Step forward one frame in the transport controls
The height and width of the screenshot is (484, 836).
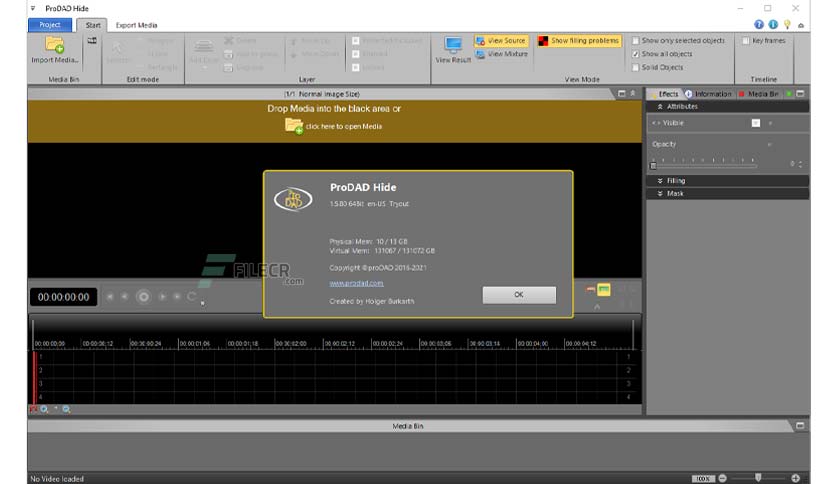point(163,297)
